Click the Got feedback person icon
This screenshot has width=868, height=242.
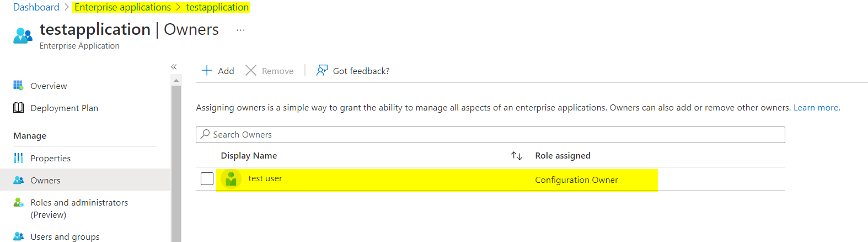pos(322,71)
